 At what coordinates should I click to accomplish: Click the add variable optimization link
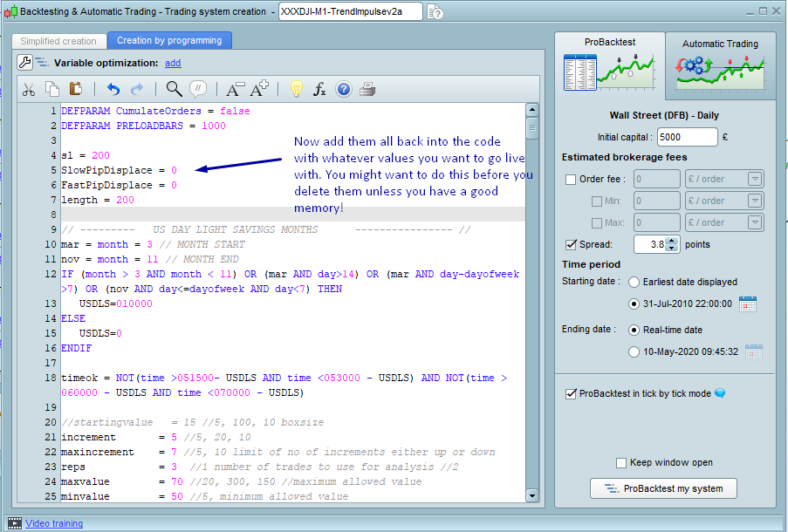[x=173, y=63]
